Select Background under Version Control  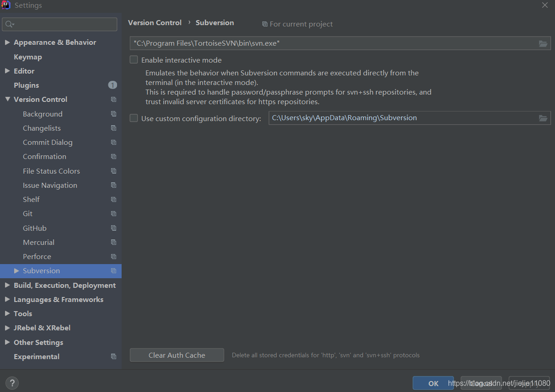coord(43,114)
